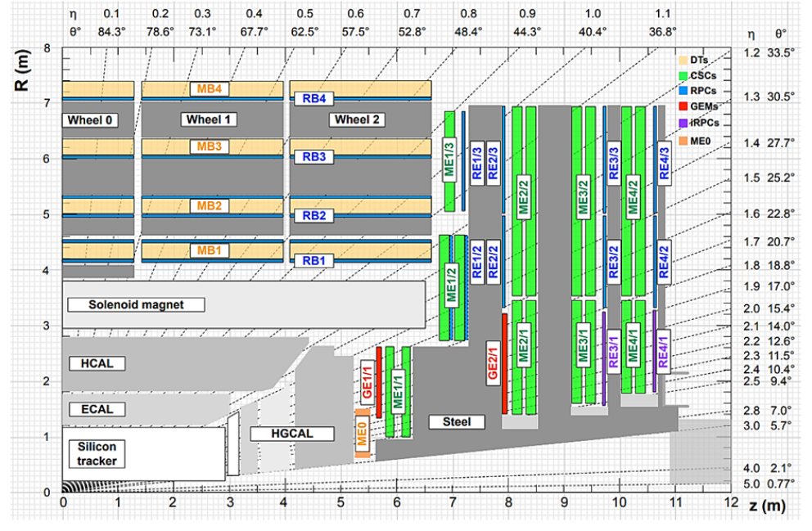
Task: Click the RE3/3 label
Action: tap(614, 163)
